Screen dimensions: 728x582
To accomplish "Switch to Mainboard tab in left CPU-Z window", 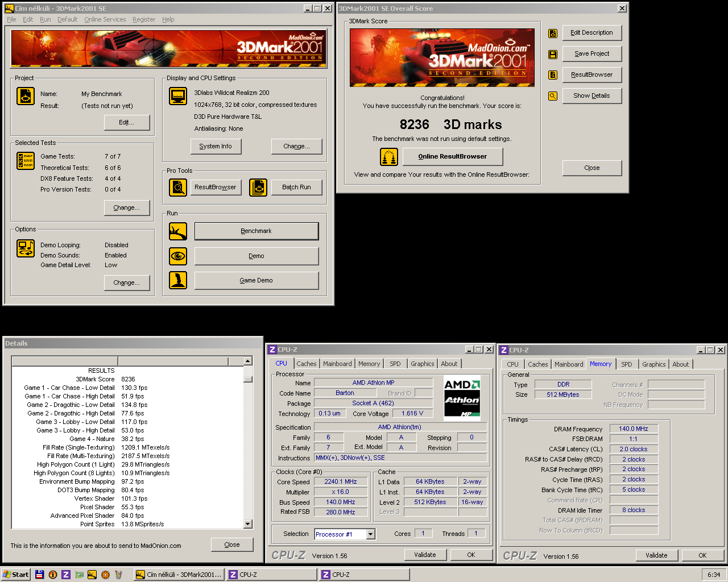I will coord(337,364).
